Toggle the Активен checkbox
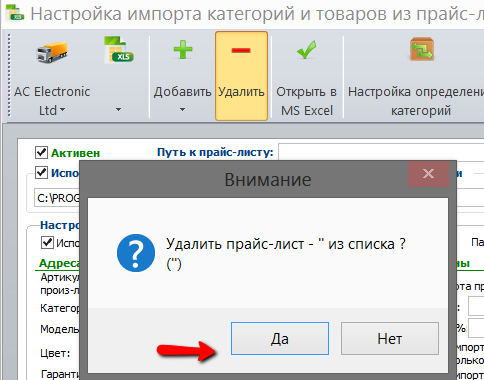The height and width of the screenshot is (380, 484). click(41, 152)
